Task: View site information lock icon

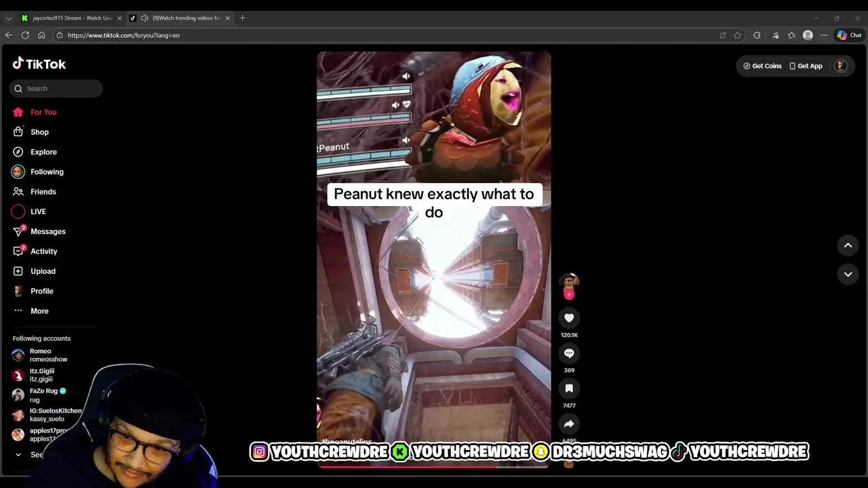Action: coord(60,35)
